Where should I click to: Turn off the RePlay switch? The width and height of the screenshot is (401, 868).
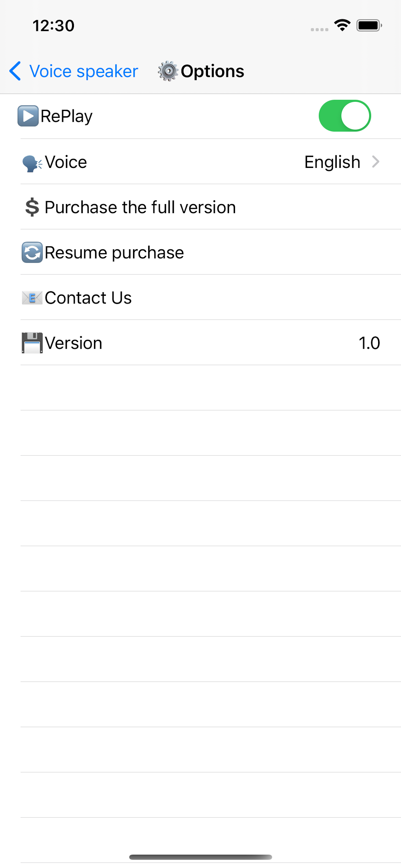point(345,116)
